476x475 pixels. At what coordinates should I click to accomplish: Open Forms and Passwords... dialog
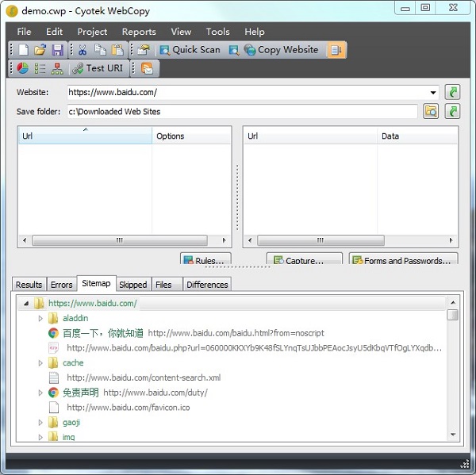(404, 259)
